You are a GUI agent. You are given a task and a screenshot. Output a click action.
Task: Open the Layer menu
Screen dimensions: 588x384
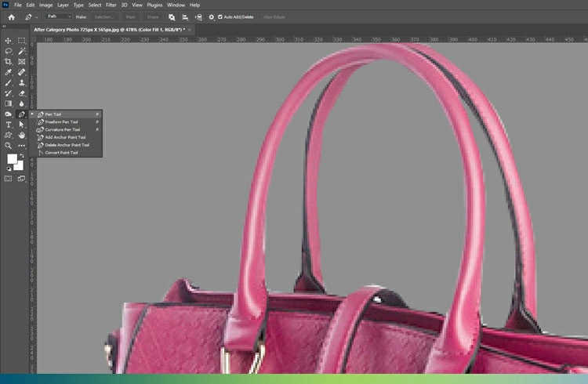(x=63, y=5)
